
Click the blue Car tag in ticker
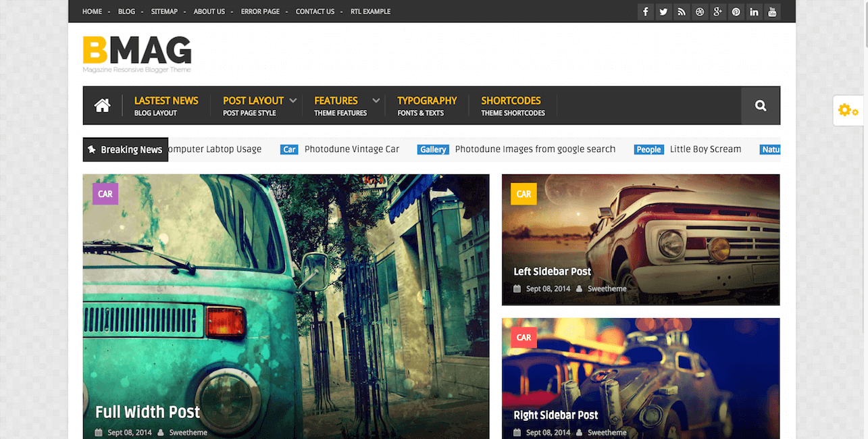290,149
